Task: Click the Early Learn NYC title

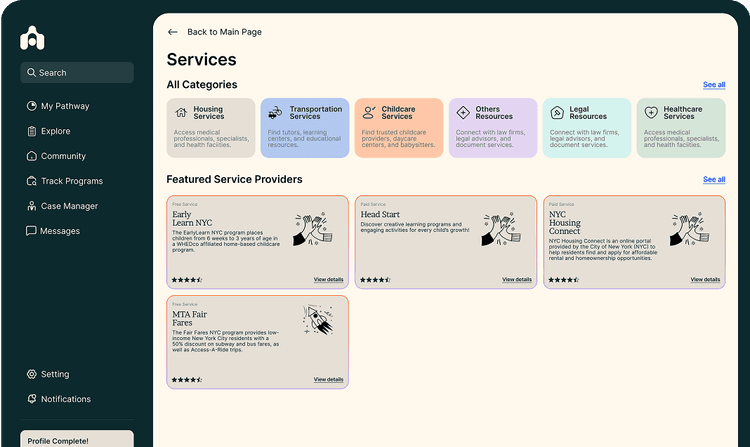Action: (x=192, y=218)
